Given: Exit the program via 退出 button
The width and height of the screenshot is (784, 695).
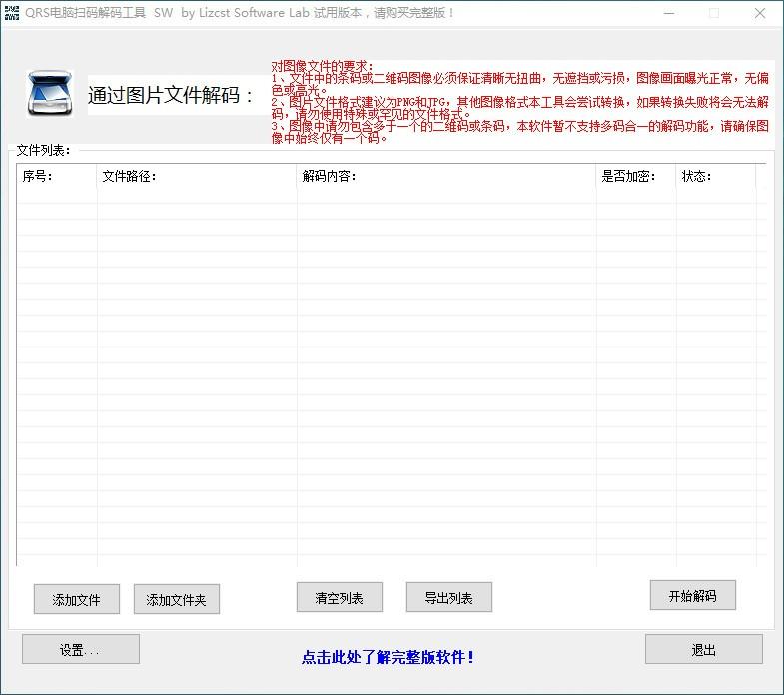Looking at the screenshot, I should [703, 650].
